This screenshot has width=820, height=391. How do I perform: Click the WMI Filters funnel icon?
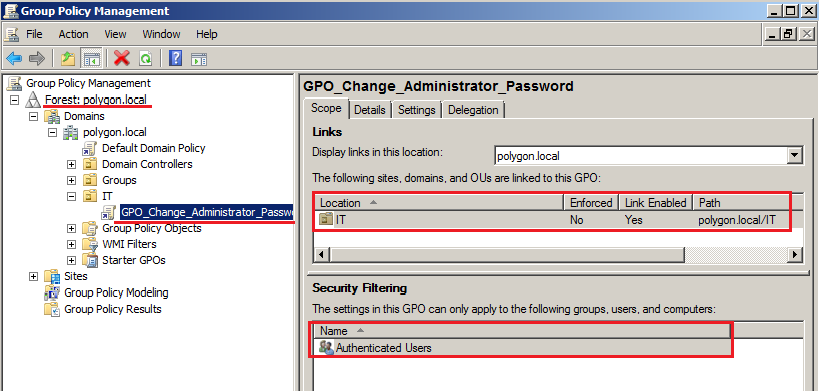(x=90, y=244)
